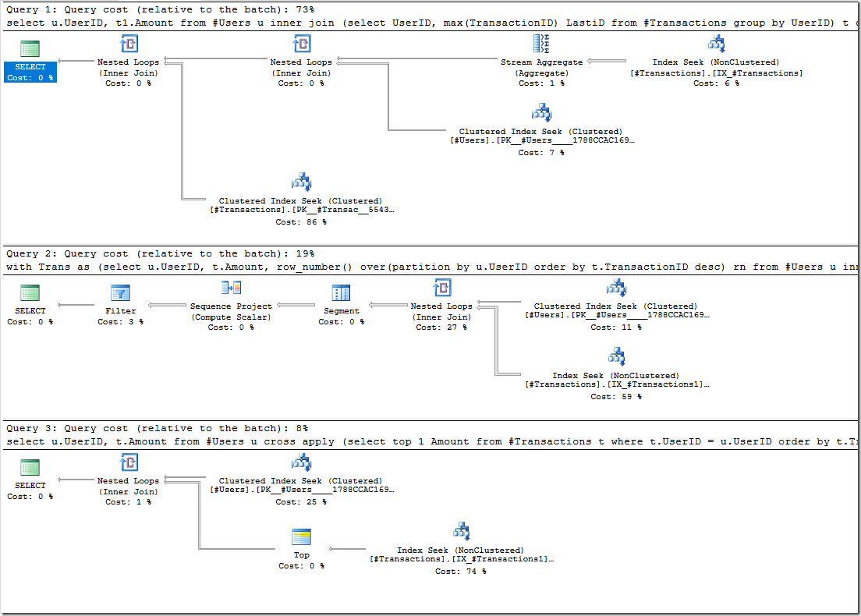
Task: Click the Index Seek costing 59% in Query 2
Action: pos(616,358)
